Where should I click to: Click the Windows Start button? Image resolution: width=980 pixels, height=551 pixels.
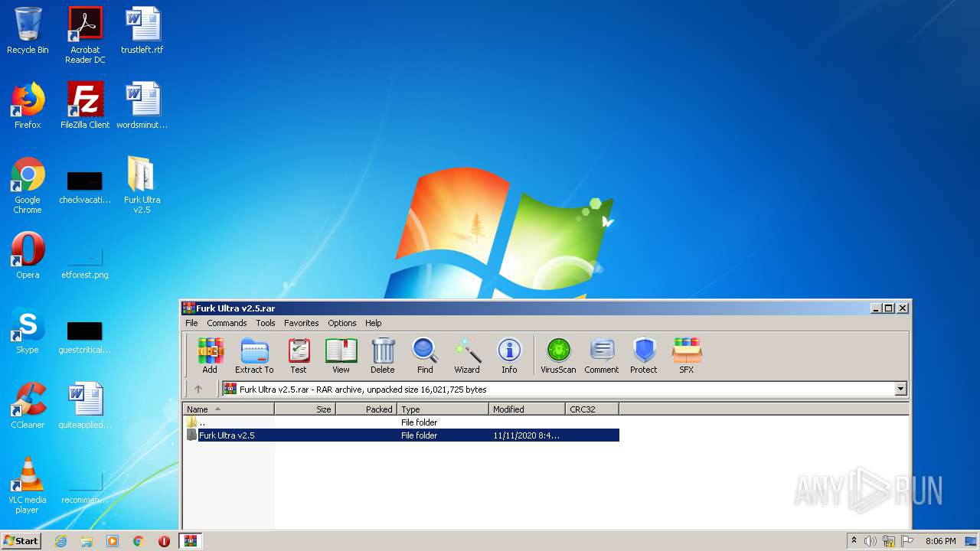point(21,540)
